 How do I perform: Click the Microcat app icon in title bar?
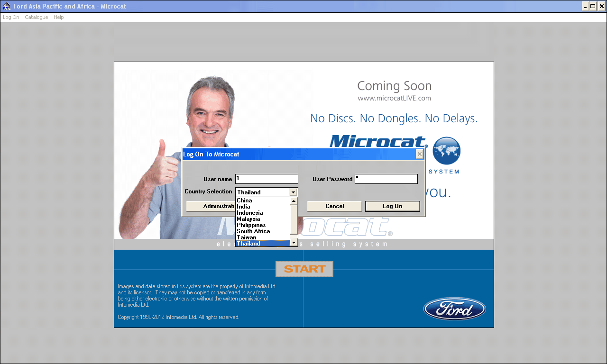pyautogui.click(x=6, y=6)
